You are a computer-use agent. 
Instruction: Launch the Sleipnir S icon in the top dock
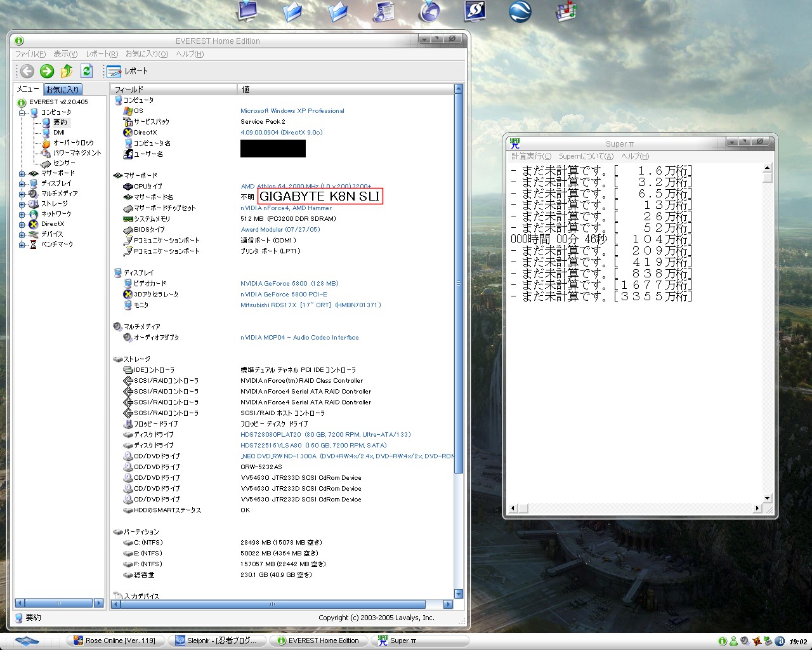[x=475, y=11]
